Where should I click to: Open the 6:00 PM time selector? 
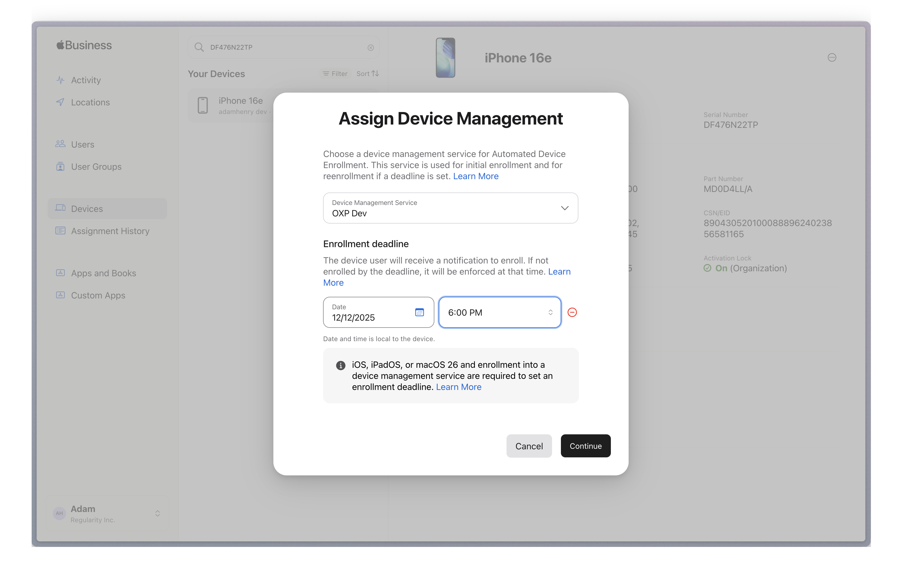click(500, 312)
